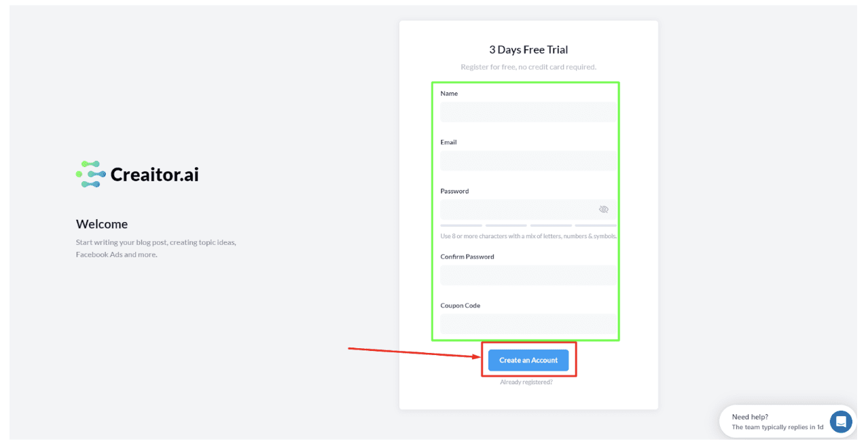Click the Confirm Password label

click(x=467, y=257)
